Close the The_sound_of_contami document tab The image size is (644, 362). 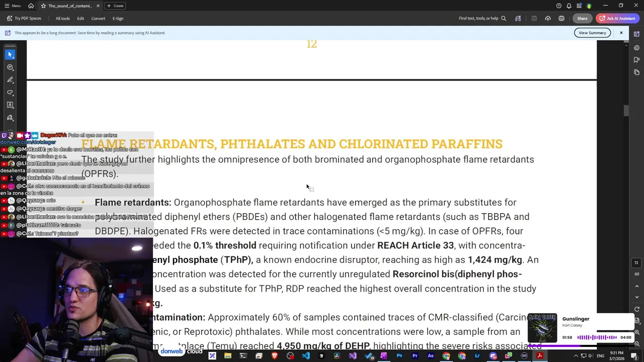(98, 6)
